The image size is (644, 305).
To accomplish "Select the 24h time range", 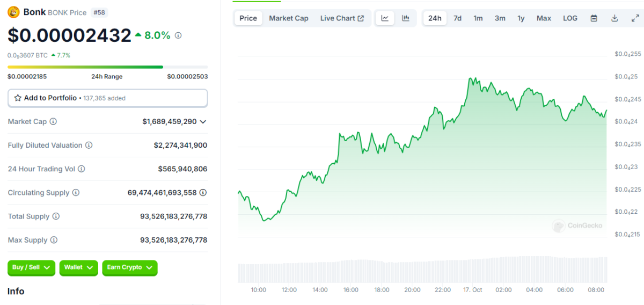I will point(435,18).
